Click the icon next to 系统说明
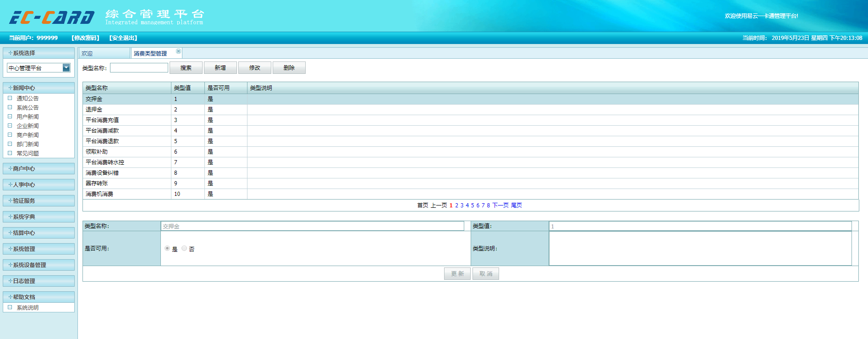 [10, 307]
